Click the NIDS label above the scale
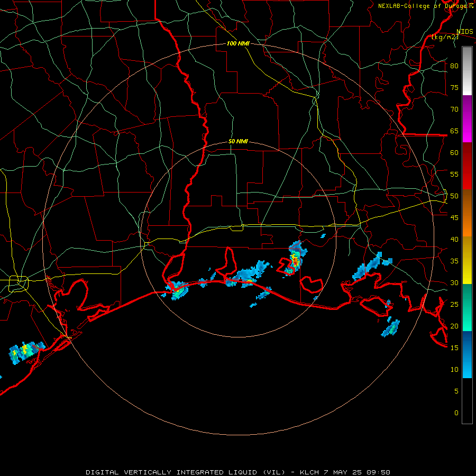 tap(465, 32)
